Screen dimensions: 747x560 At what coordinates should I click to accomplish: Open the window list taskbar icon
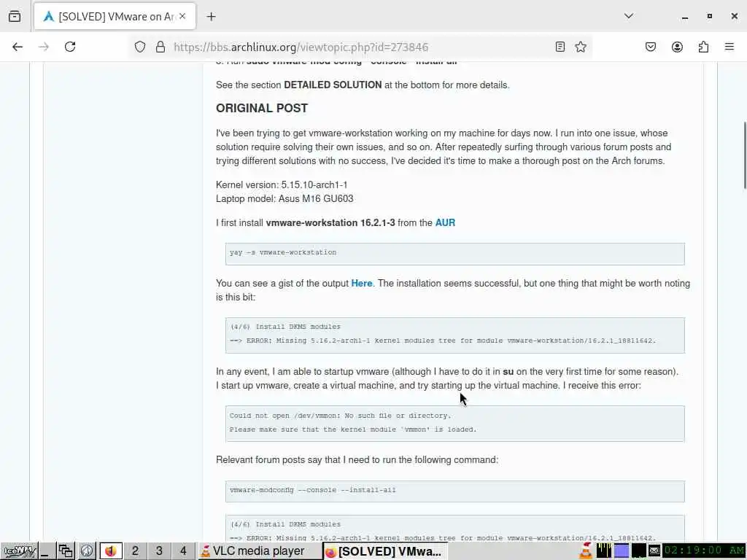(x=66, y=551)
